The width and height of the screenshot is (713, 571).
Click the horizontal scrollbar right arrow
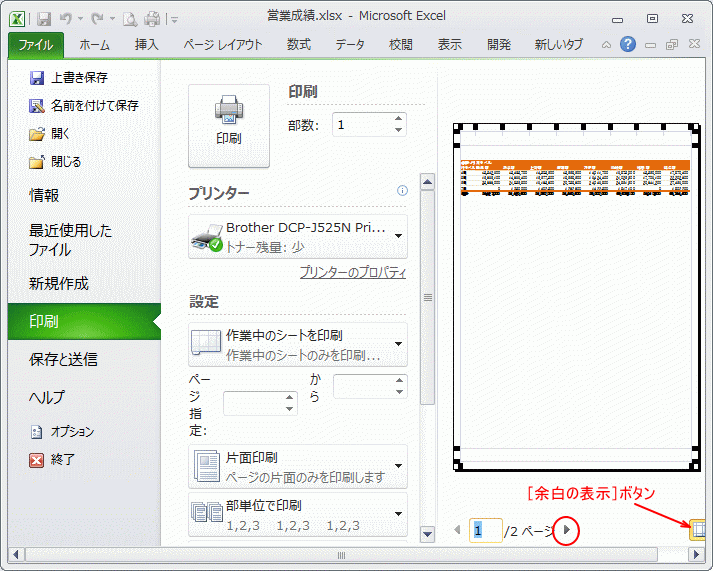tap(696, 555)
